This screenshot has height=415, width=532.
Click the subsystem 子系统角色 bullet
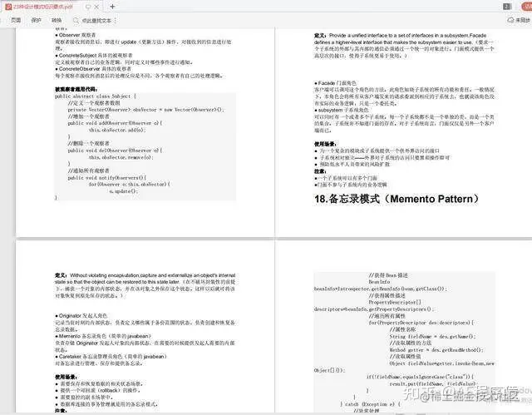[341, 111]
